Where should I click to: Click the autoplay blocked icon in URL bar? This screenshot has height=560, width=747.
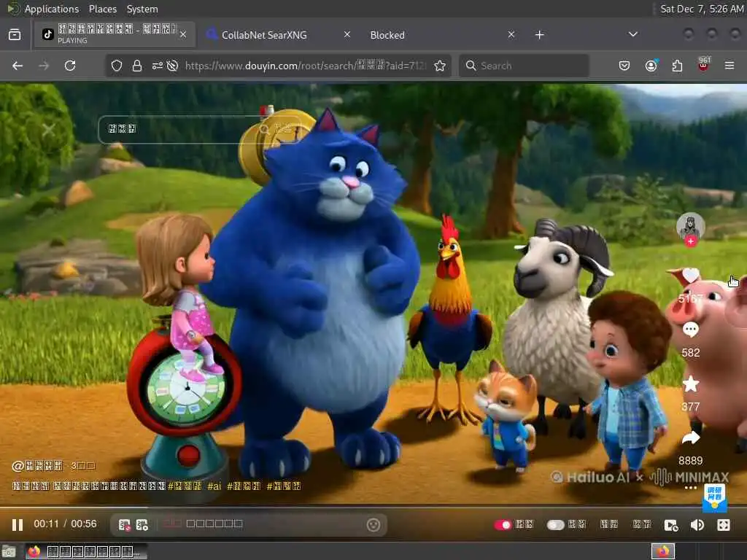(x=172, y=66)
